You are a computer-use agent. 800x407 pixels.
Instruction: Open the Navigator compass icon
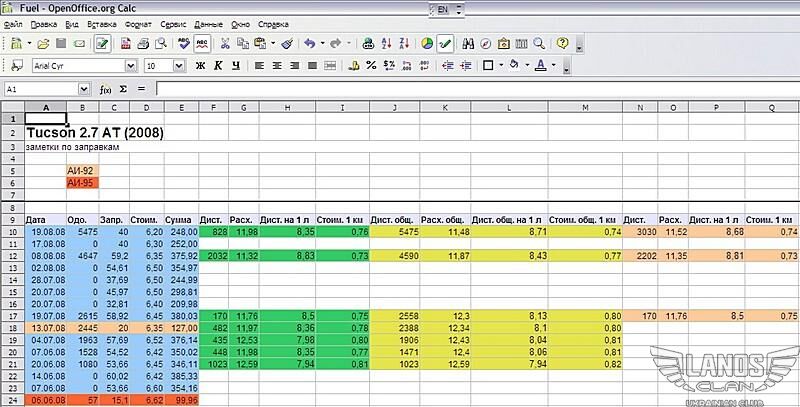(485, 44)
